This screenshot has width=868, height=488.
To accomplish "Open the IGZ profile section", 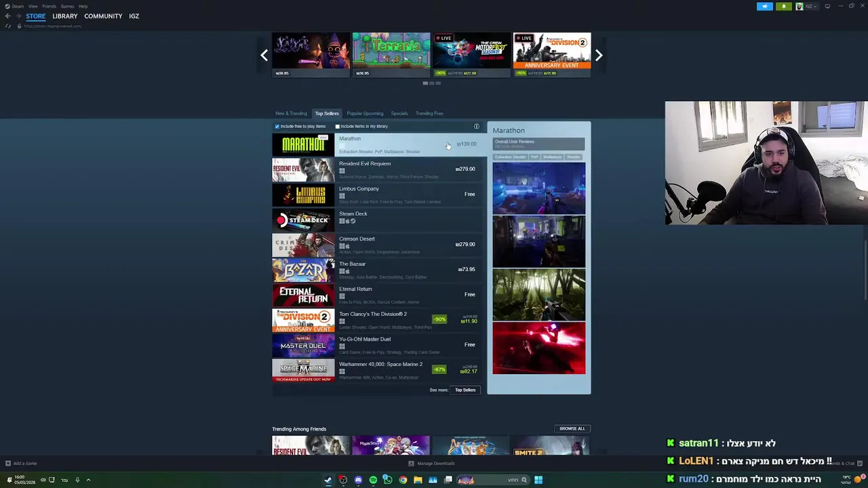I will (x=134, y=16).
